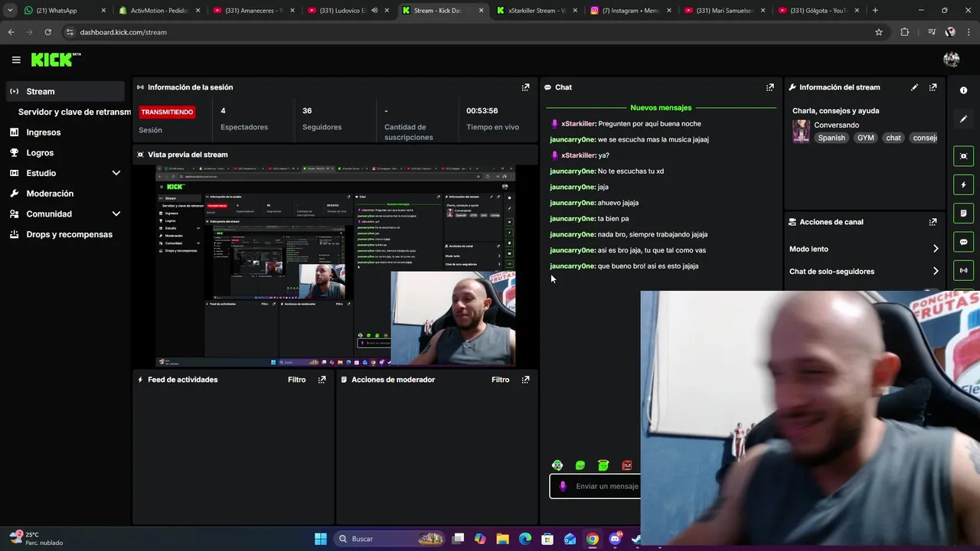The height and width of the screenshot is (551, 980).
Task: Open the weather widget showing 25°C
Action: [x=36, y=539]
